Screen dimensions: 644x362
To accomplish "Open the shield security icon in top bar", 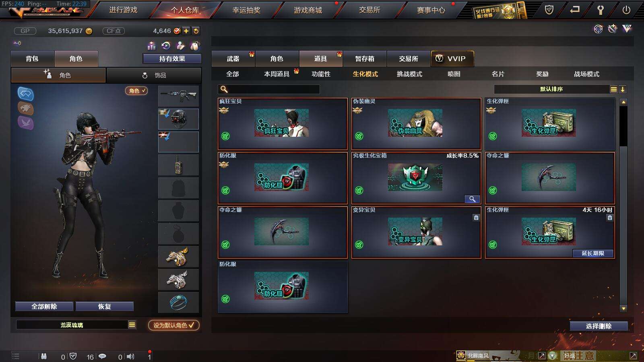I will coord(549,10).
